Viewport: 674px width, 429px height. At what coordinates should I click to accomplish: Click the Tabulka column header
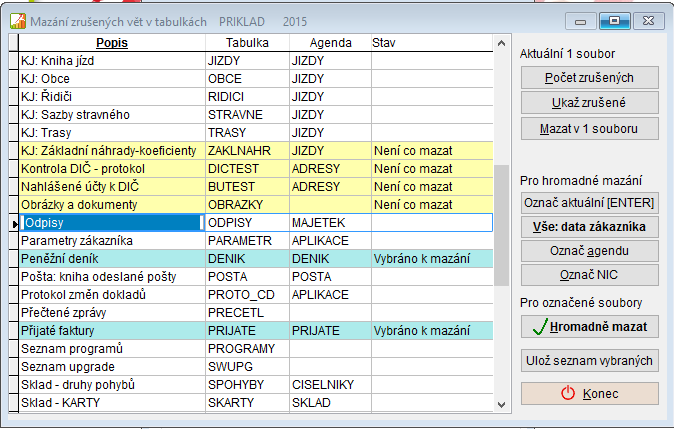pyautogui.click(x=247, y=43)
